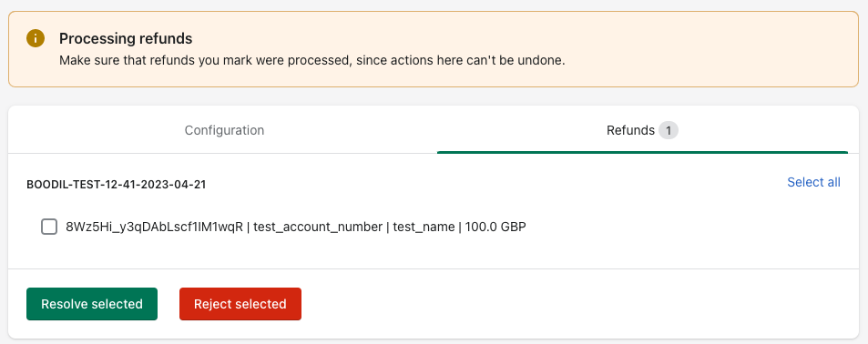Use the Select all link
The image size is (868, 344).
point(813,182)
